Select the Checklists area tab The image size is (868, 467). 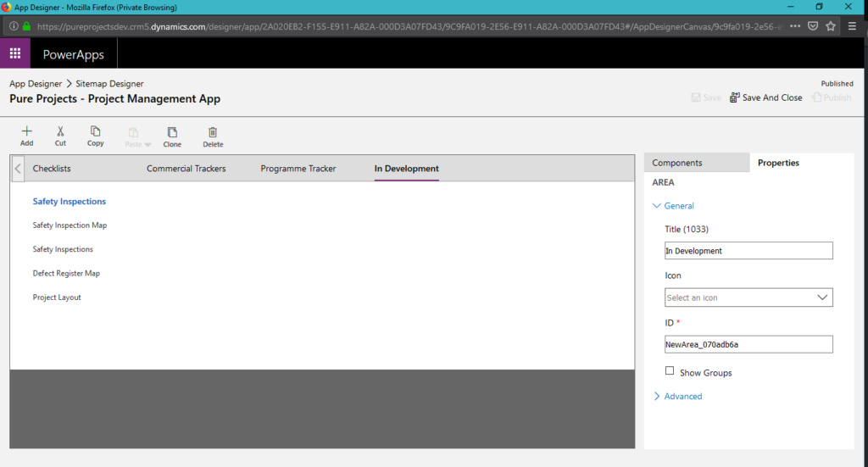pos(52,168)
